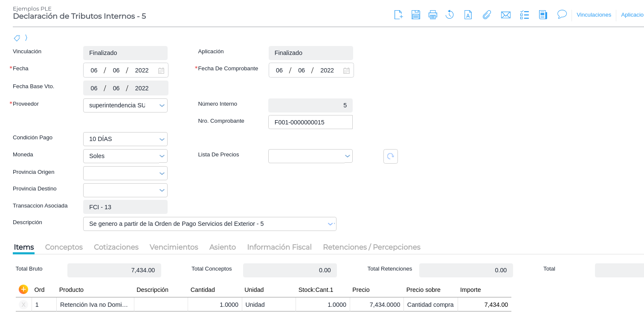Save the document with the diskette icon
This screenshot has width=644, height=320.
point(416,15)
